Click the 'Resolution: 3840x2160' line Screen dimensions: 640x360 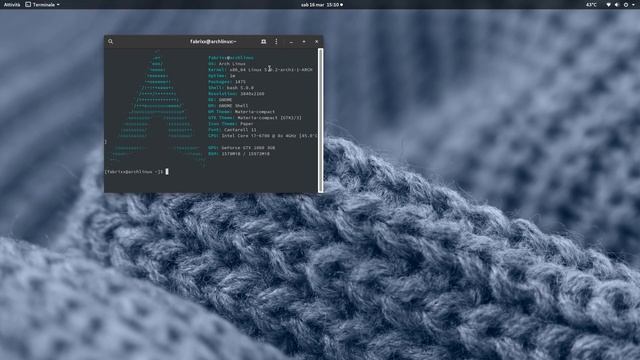(x=236, y=94)
